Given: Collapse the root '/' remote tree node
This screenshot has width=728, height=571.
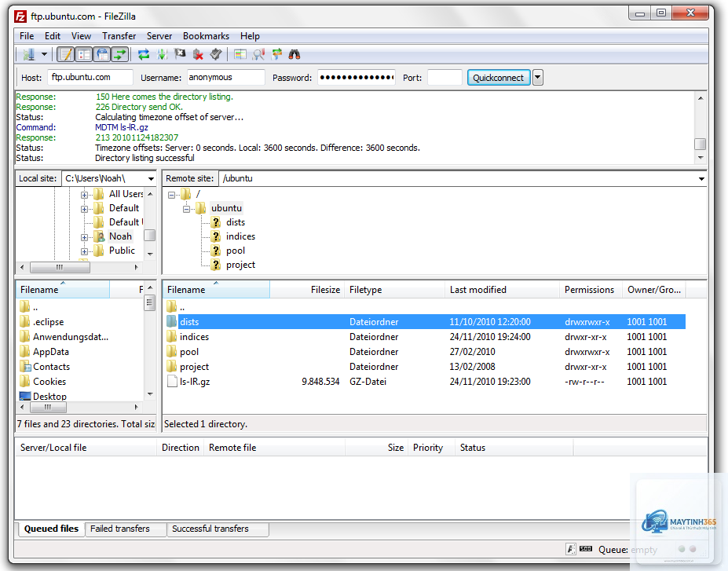Looking at the screenshot, I should click(x=171, y=195).
